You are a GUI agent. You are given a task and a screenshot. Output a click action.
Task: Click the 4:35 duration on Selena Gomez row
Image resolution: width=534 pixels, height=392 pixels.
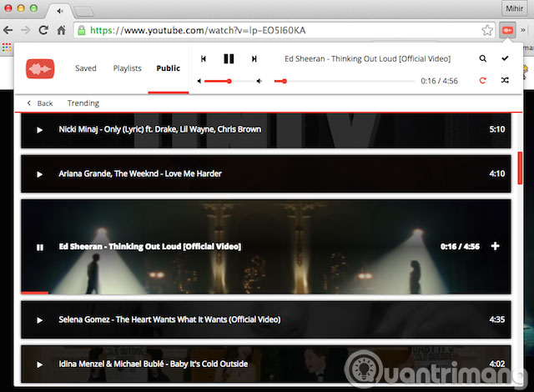497,319
